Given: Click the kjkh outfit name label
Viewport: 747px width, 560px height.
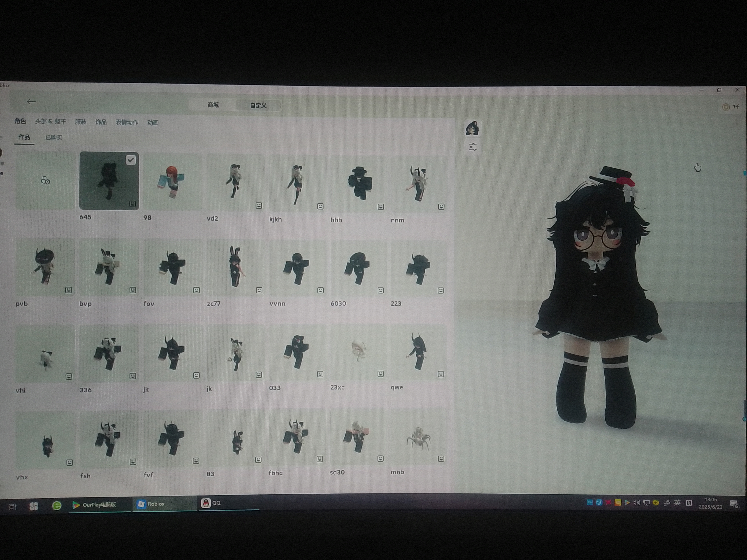Looking at the screenshot, I should pos(276,219).
